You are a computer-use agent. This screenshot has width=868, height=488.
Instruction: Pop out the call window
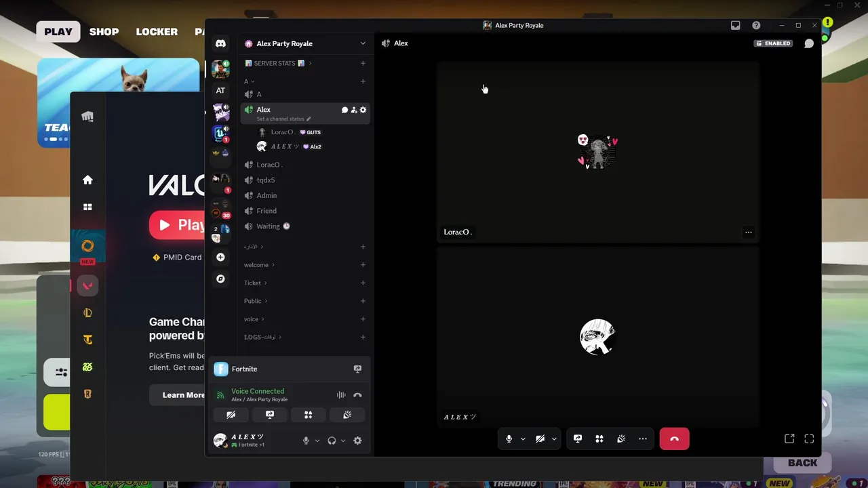(789, 439)
